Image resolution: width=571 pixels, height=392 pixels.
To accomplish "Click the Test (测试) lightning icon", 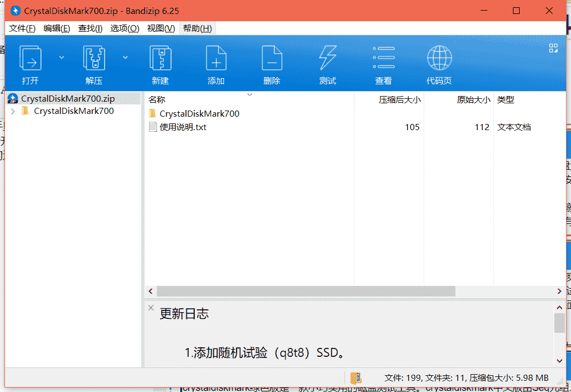I will (328, 58).
